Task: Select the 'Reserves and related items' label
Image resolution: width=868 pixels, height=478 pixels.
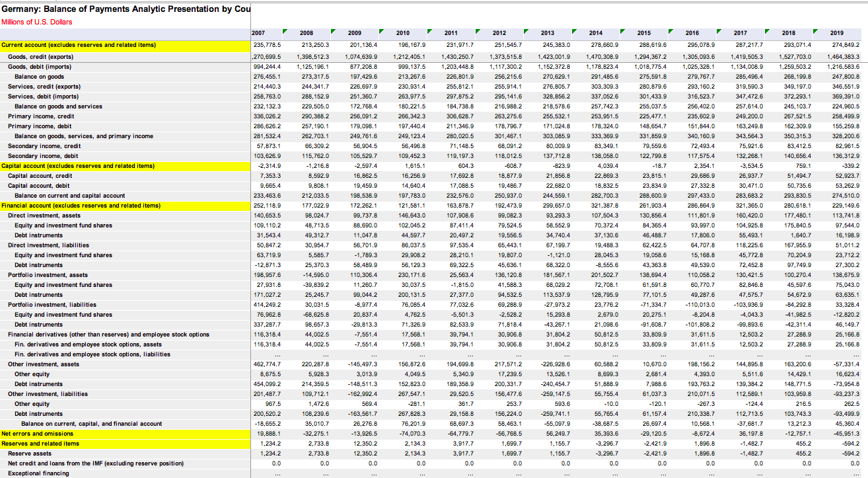Action: pos(40,444)
